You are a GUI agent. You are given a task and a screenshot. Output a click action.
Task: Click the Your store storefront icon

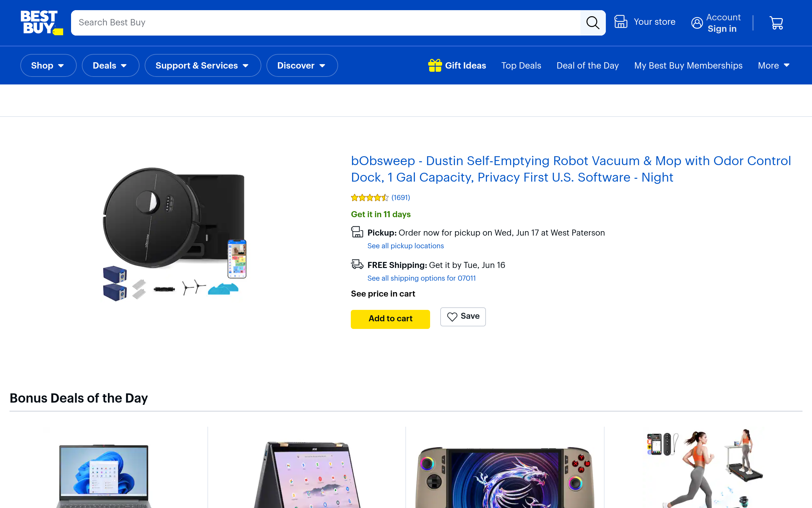[x=621, y=22]
